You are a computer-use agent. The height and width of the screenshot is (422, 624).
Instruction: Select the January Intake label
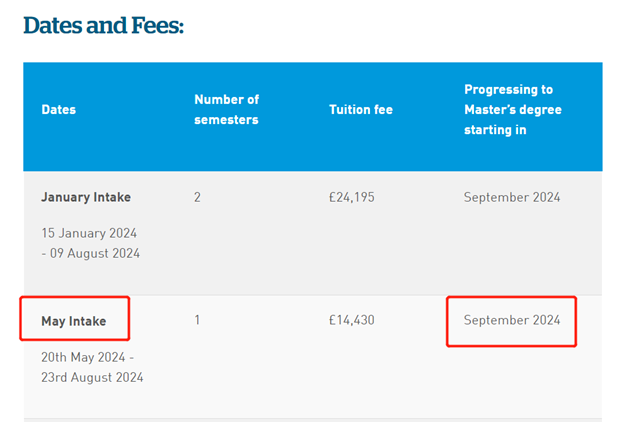pos(86,197)
